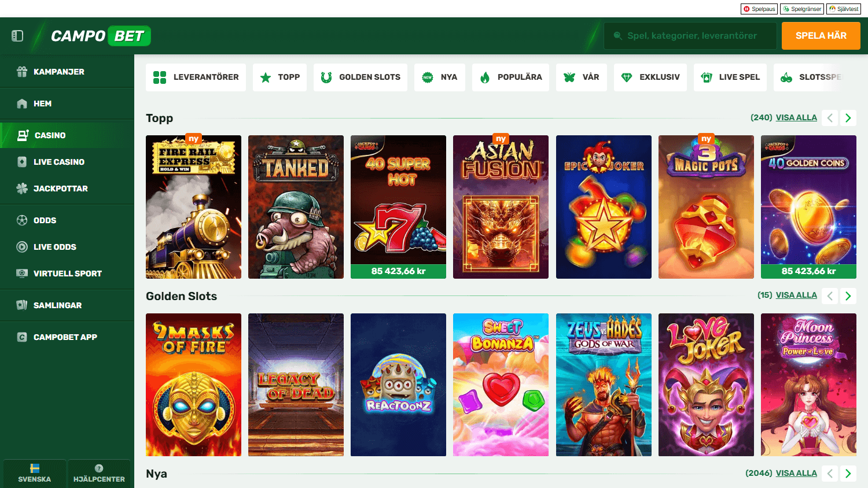Launch 9 Masks of Fire
This screenshot has height=488, width=868.
pos(193,385)
